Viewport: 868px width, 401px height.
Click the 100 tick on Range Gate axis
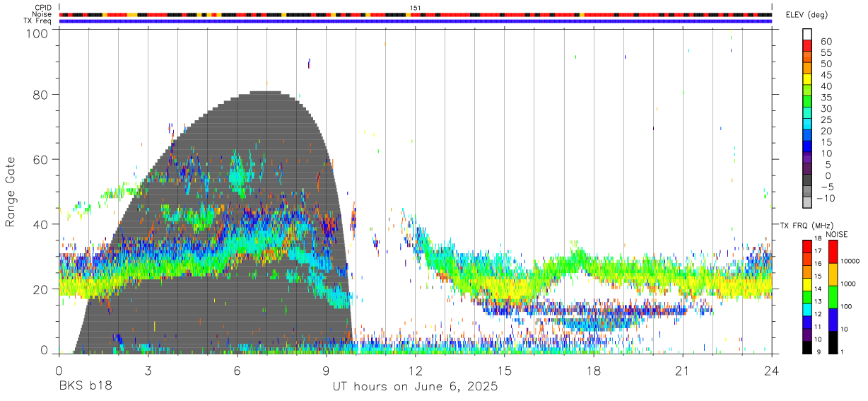(38, 33)
